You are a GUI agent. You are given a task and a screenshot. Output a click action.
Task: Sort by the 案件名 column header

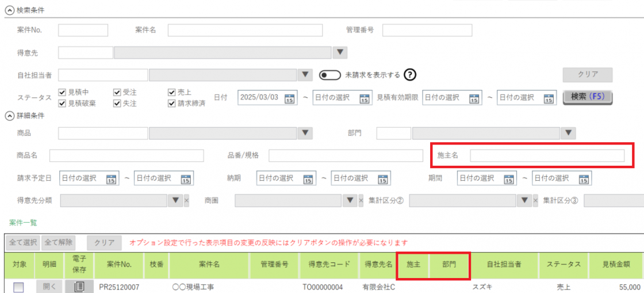209,265
